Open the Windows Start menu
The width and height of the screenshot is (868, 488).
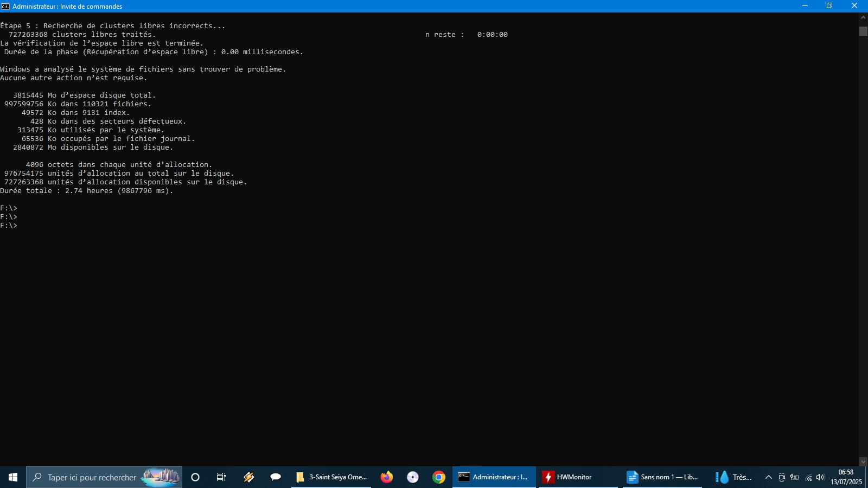pos(13,477)
